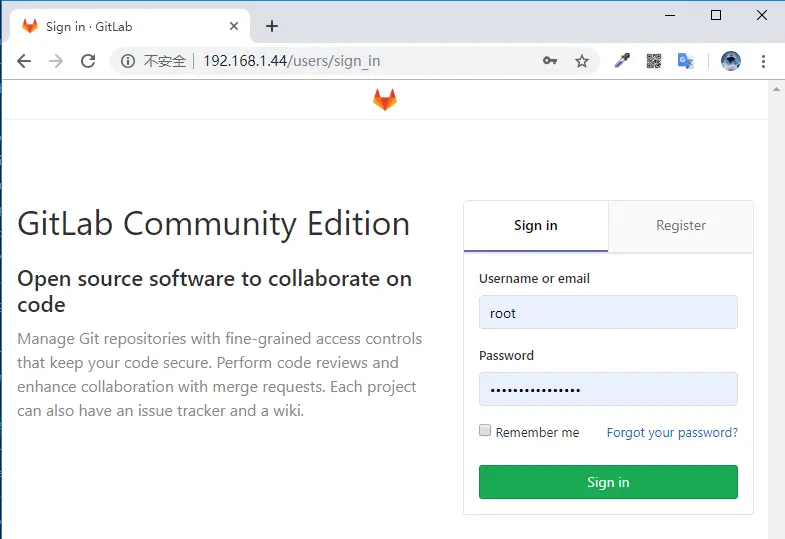This screenshot has width=785, height=539.
Task: Click the browser back arrow
Action: (x=24, y=61)
